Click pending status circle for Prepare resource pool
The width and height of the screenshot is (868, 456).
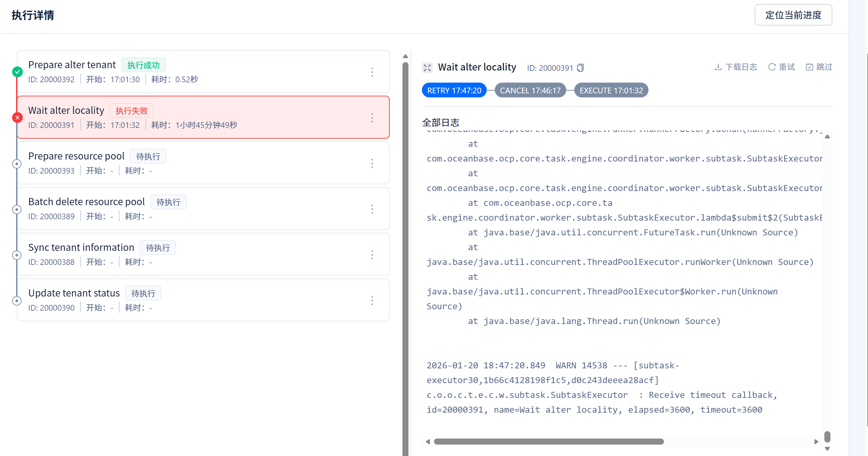(17, 164)
